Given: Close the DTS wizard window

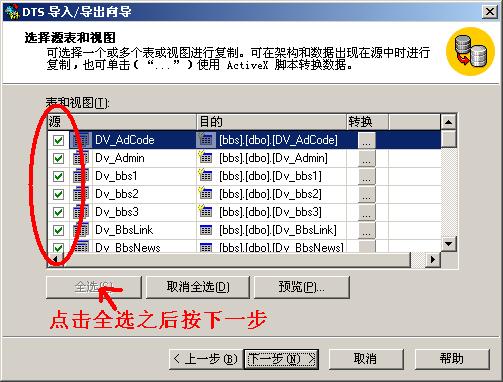Looking at the screenshot, I should (489, 12).
